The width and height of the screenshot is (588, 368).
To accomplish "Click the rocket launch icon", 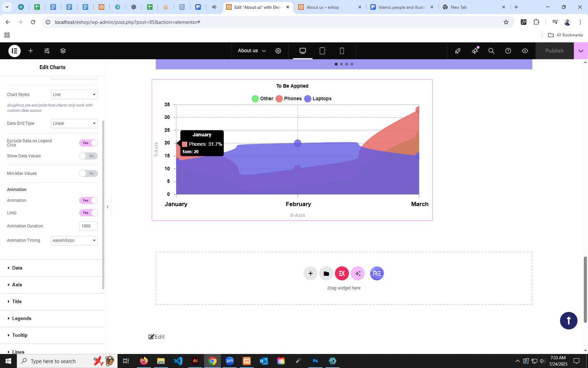I will click(x=457, y=51).
